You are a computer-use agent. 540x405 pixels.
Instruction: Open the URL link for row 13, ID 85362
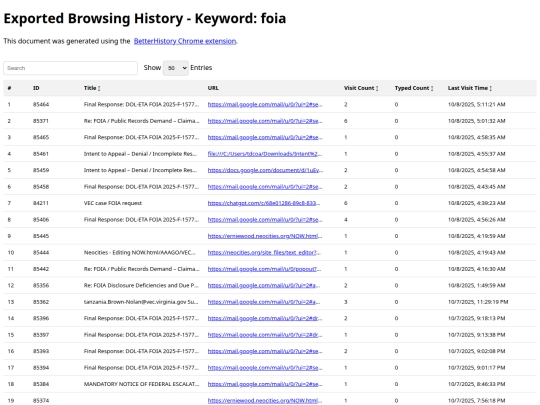[264, 302]
